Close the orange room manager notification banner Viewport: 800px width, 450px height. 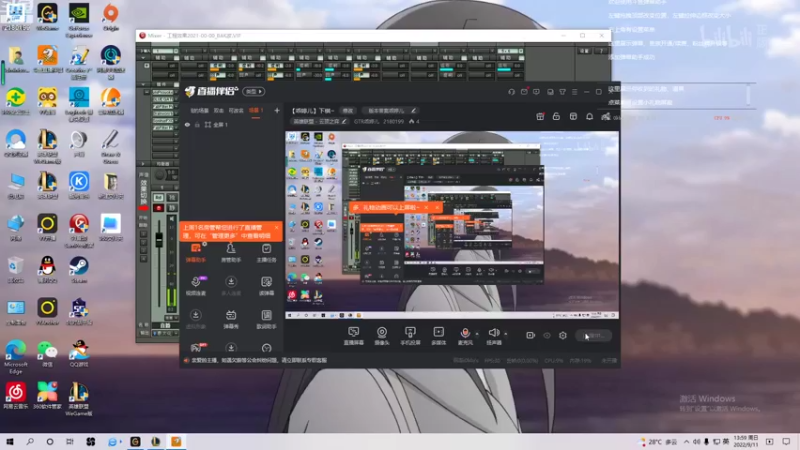coord(277,228)
